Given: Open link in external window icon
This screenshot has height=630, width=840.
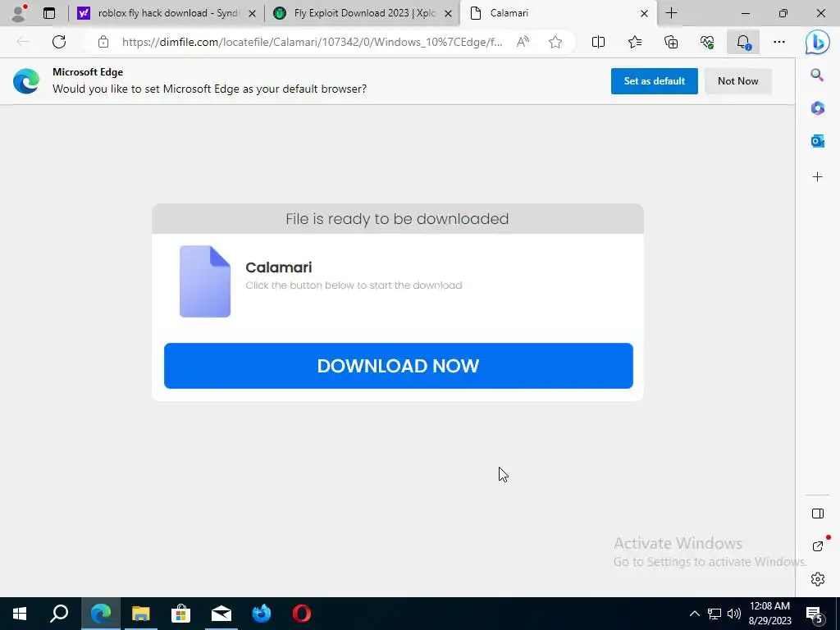Looking at the screenshot, I should (x=818, y=546).
